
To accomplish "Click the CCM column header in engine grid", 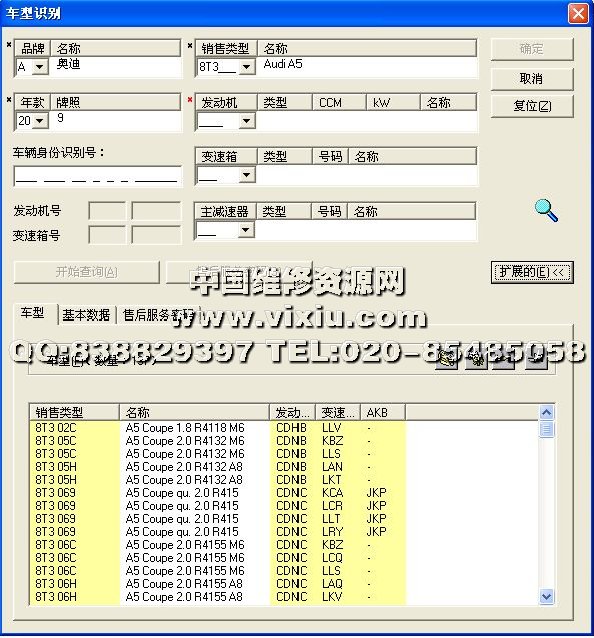I will pos(339,103).
